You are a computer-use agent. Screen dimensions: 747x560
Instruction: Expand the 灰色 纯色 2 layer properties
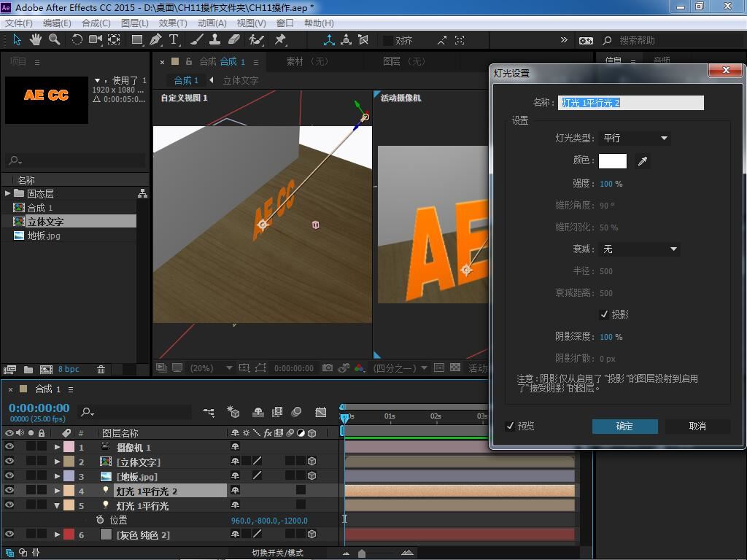pyautogui.click(x=57, y=534)
